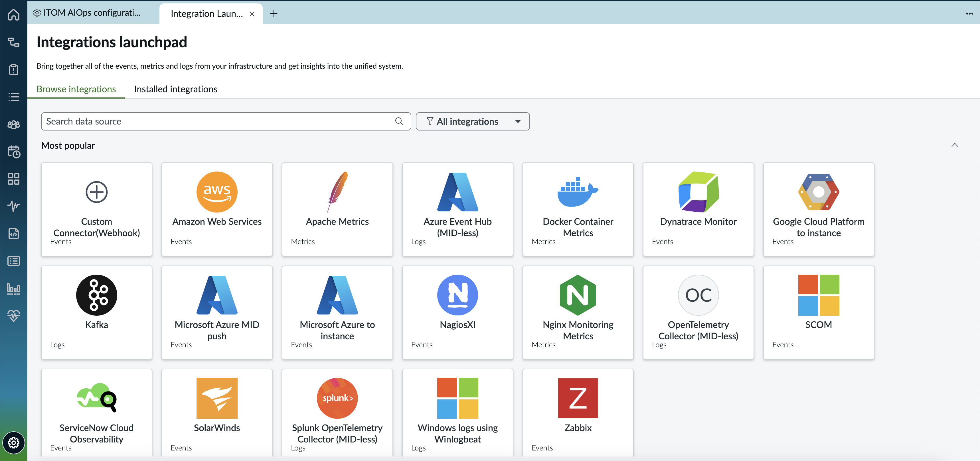Open OpenTelemetry Collector (MID-less) card
This screenshot has width=980, height=461.
(x=698, y=312)
